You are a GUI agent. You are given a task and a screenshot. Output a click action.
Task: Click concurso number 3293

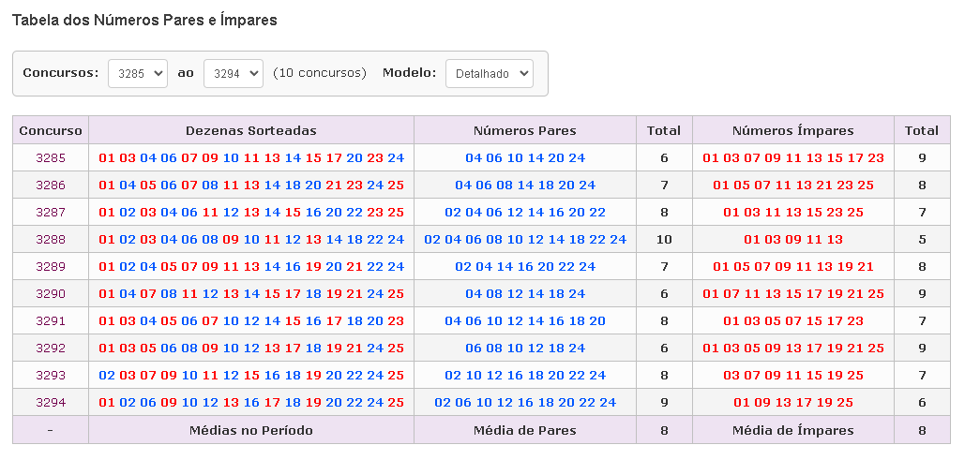pyautogui.click(x=51, y=375)
